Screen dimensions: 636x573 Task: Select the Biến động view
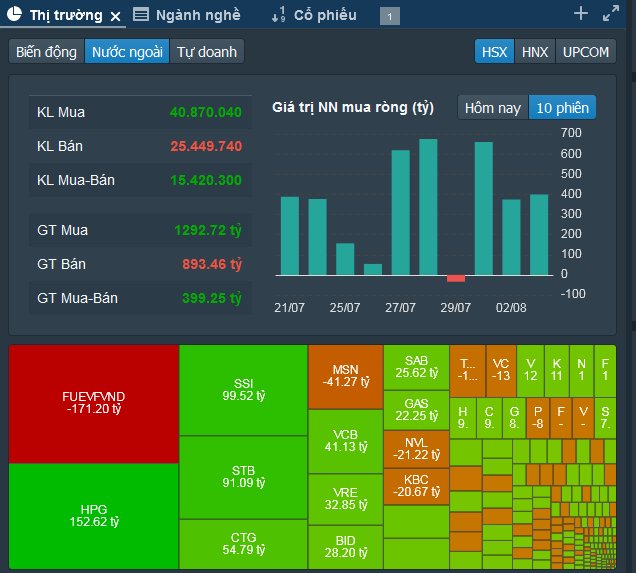coord(46,52)
